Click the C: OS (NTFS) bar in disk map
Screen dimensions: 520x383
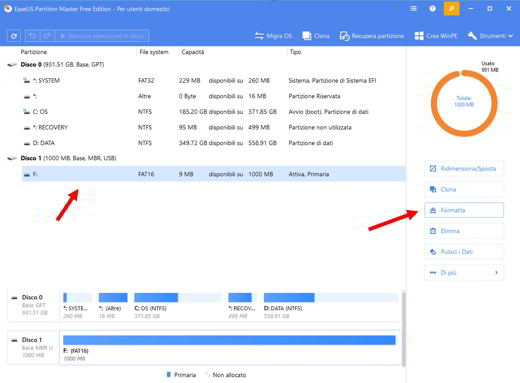pos(178,297)
